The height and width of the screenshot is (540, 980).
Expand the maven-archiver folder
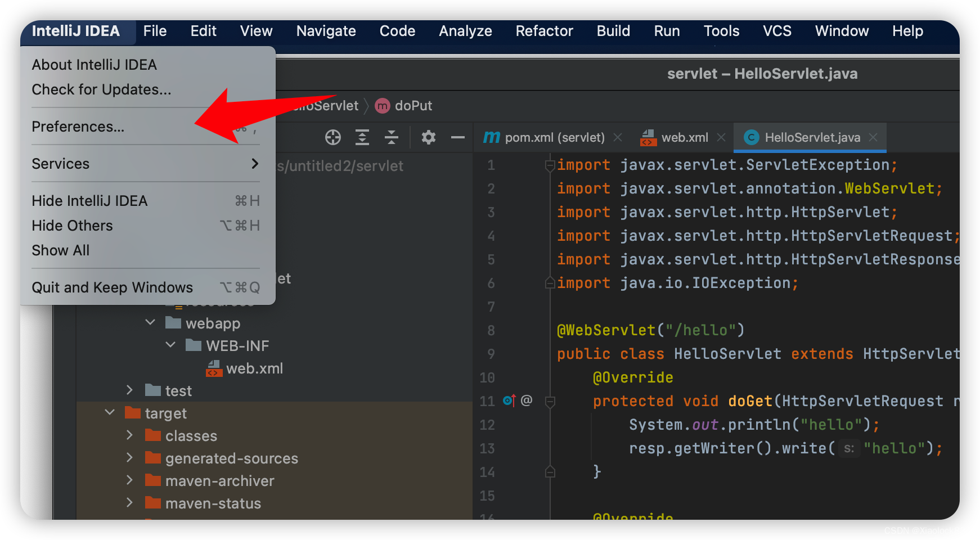point(129,480)
